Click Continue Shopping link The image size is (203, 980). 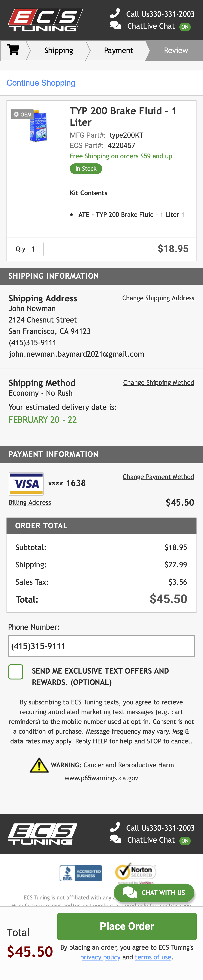(x=41, y=83)
